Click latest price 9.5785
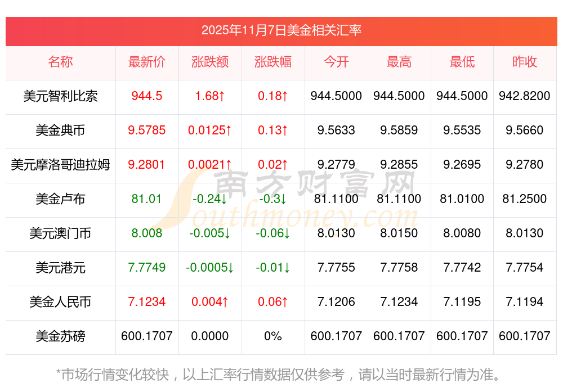The image size is (563, 392). coord(146,130)
